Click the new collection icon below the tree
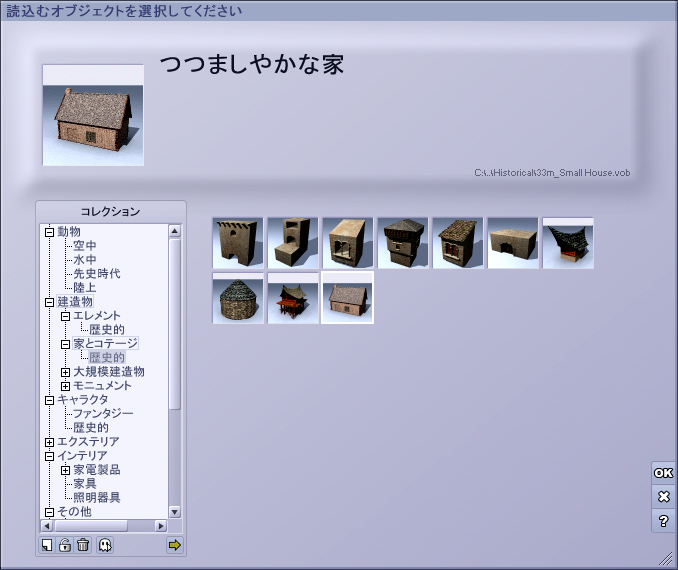This screenshot has height=570, width=678. pyautogui.click(x=47, y=545)
